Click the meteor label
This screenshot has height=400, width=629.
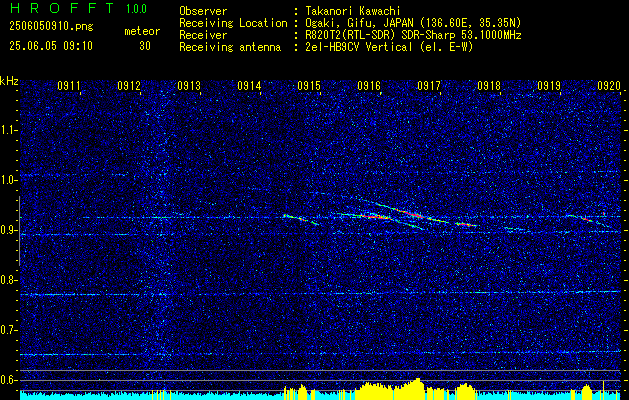[x=142, y=31]
